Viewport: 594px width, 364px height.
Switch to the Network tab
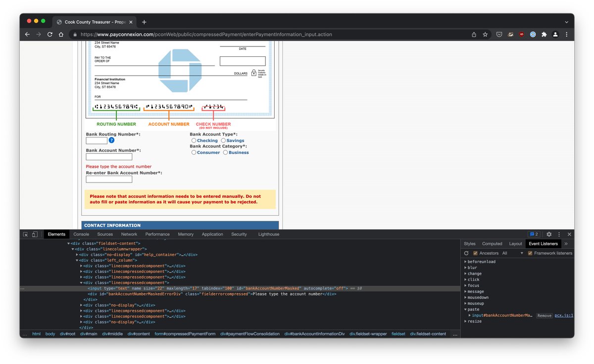tap(129, 234)
